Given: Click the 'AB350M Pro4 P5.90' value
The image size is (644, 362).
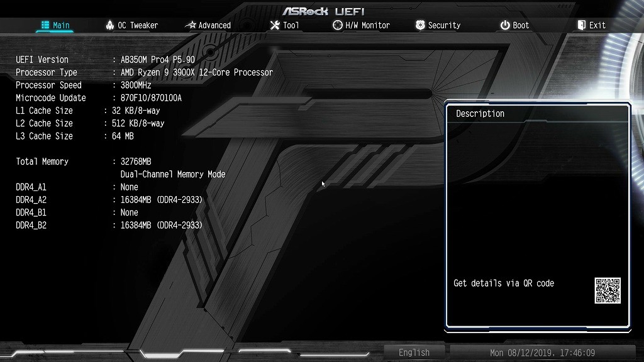Looking at the screenshot, I should [158, 60].
